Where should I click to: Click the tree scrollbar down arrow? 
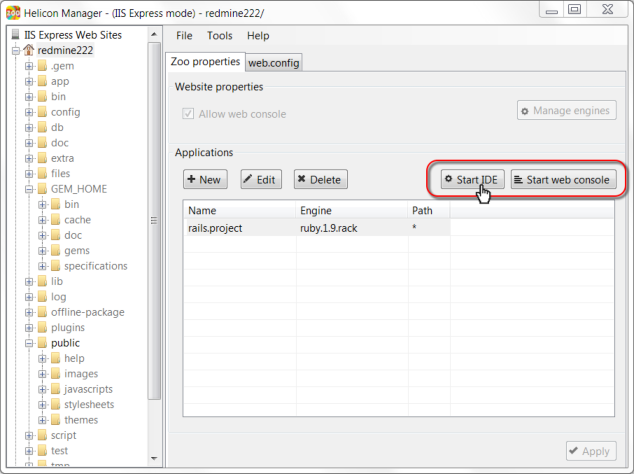(154, 459)
